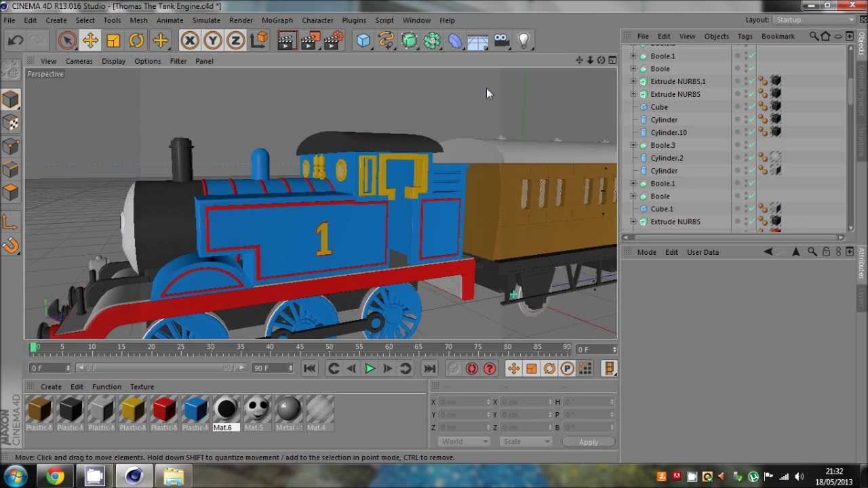
Task: Expand the Extrude NURBS.1 tree item
Action: tap(633, 81)
